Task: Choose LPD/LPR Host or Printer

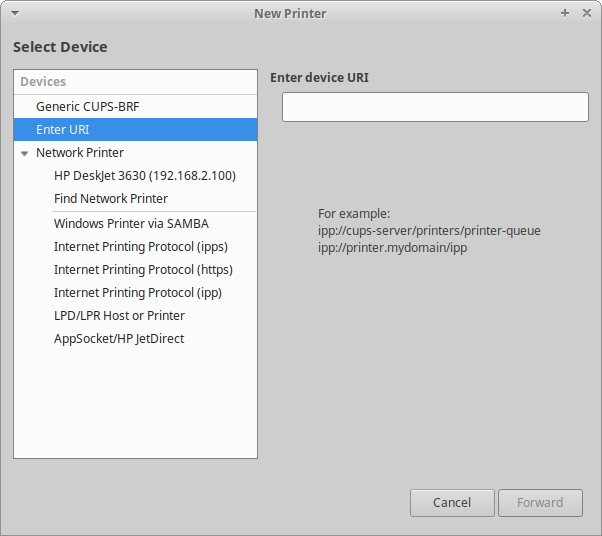Action: pos(119,316)
